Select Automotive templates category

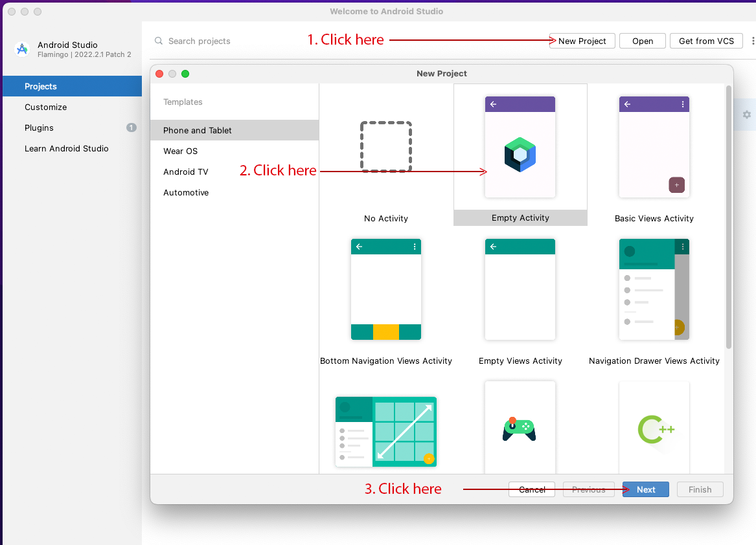(x=235, y=192)
